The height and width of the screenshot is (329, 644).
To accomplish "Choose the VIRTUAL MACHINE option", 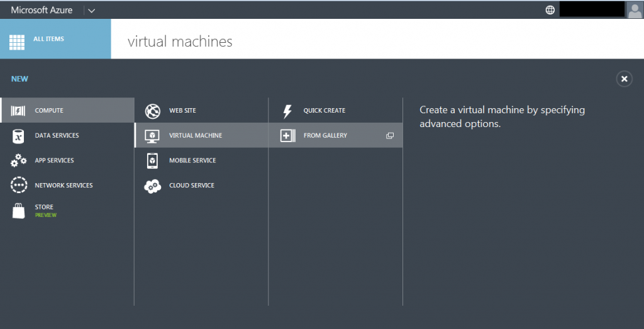I will pos(201,135).
